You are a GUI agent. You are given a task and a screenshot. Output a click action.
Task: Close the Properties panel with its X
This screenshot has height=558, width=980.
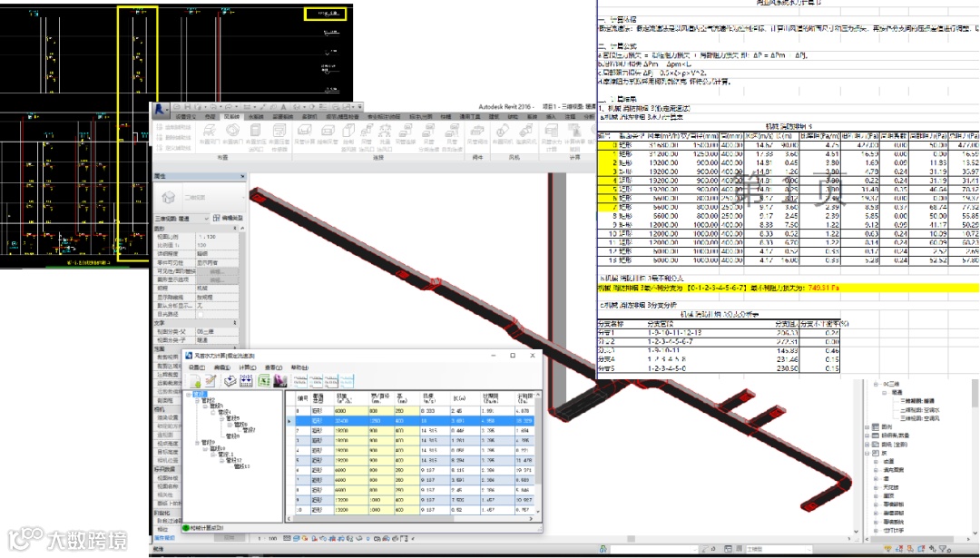click(x=242, y=176)
